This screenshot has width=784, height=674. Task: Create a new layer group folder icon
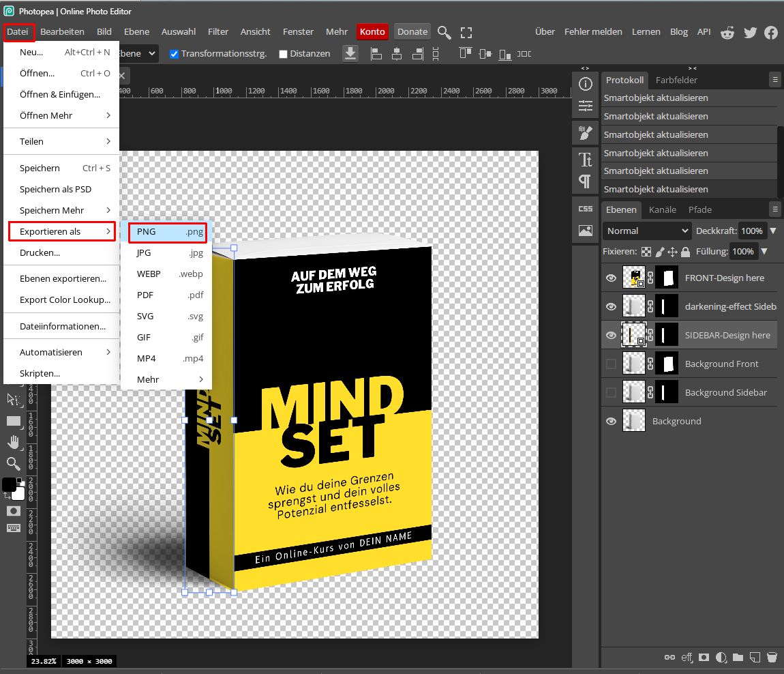pyautogui.click(x=738, y=657)
